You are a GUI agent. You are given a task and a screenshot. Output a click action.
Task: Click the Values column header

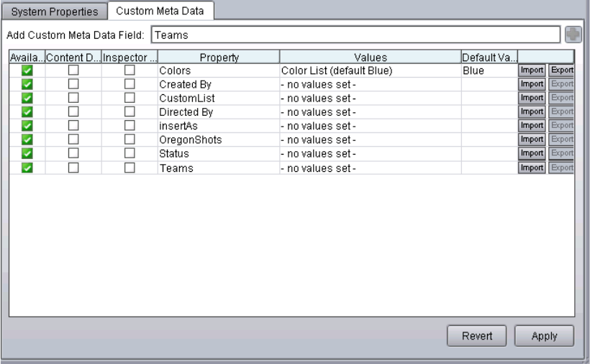(x=371, y=57)
